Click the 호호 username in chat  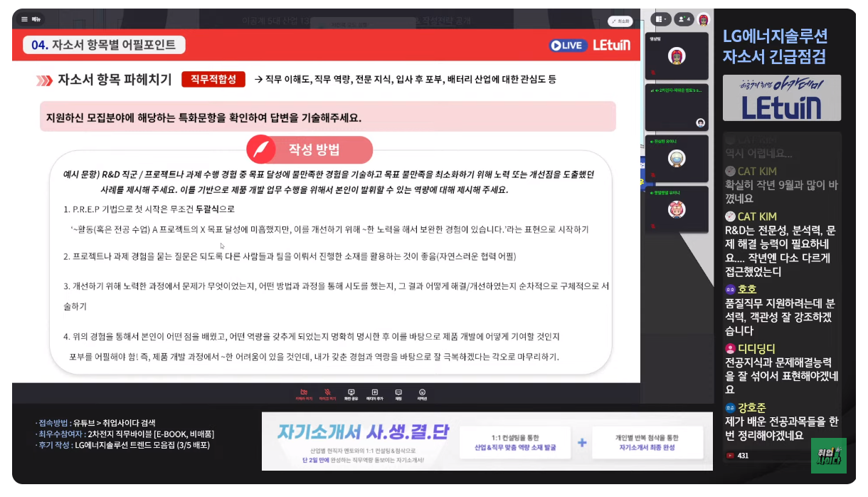(747, 290)
